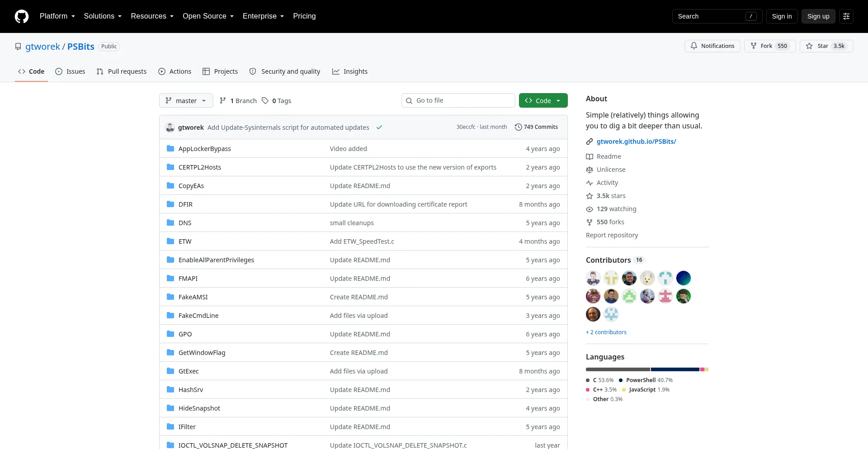Click the Report repository link
Image resolution: width=868 pixels, height=449 pixels.
tap(612, 235)
